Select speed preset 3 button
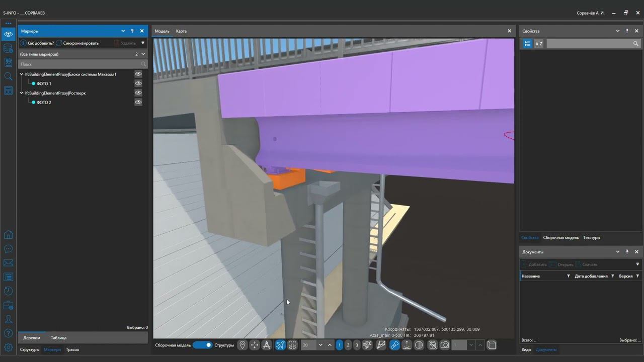Viewport: 644px width, 362px height. tap(357, 345)
